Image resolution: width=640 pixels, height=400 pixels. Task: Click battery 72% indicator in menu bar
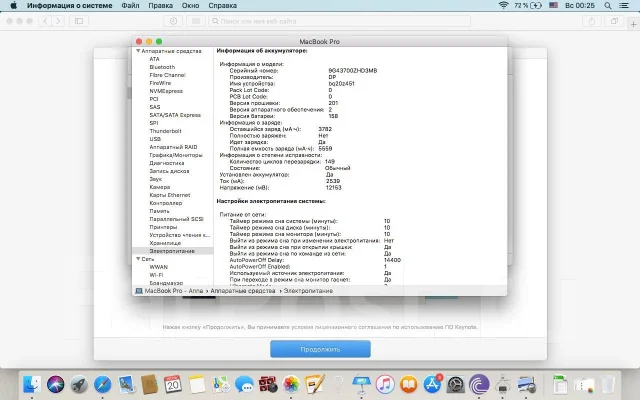click(x=528, y=5)
